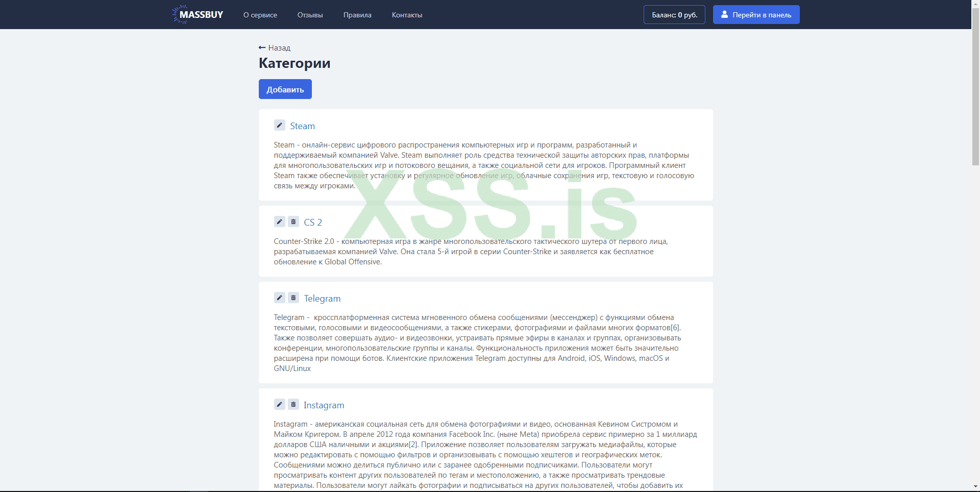Edit the CS 2 category pencil icon

(x=280, y=222)
